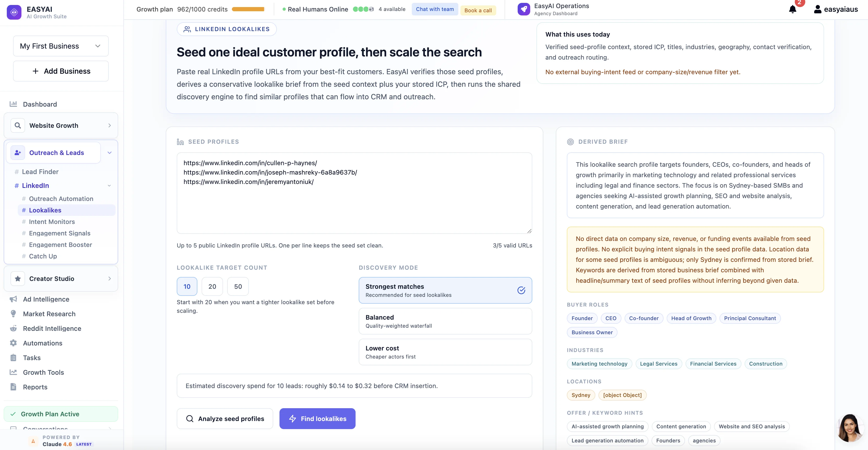This screenshot has width=868, height=450.
Task: Click the Legal Services industry tag
Action: (658, 364)
